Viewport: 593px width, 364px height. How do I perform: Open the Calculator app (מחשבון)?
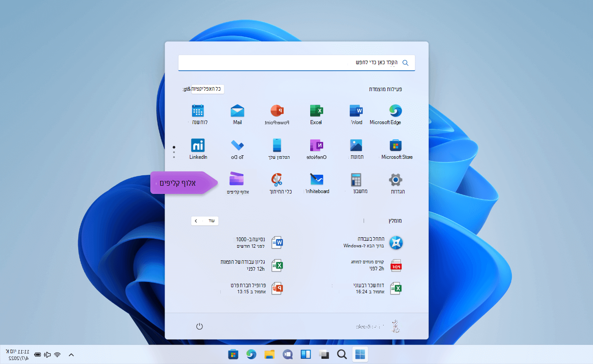click(356, 180)
